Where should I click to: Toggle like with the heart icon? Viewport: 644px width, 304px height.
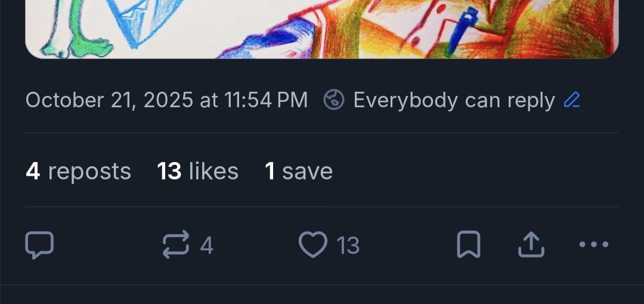(x=312, y=245)
